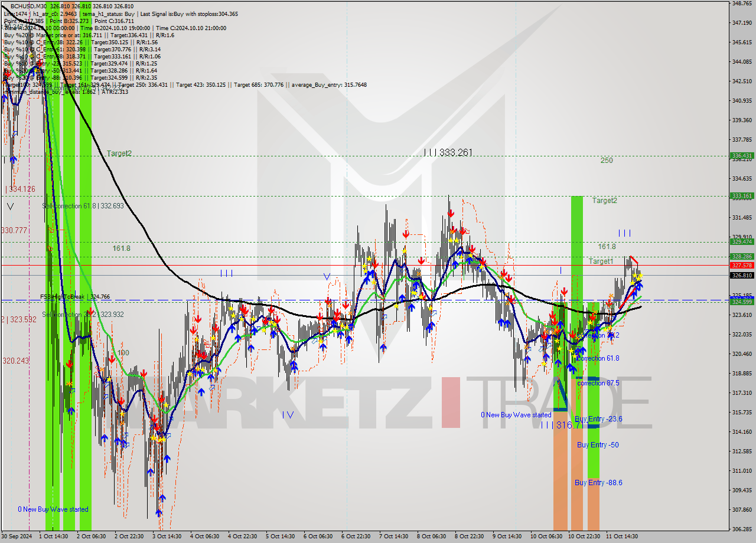Click the '30 Sep 2024' date label

(x=17, y=537)
